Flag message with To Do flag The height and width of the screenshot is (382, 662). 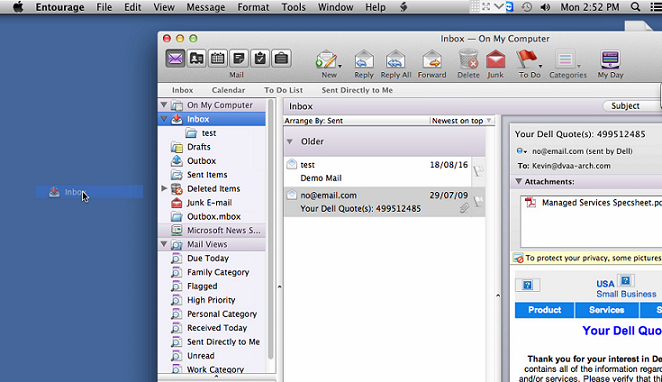coord(526,59)
